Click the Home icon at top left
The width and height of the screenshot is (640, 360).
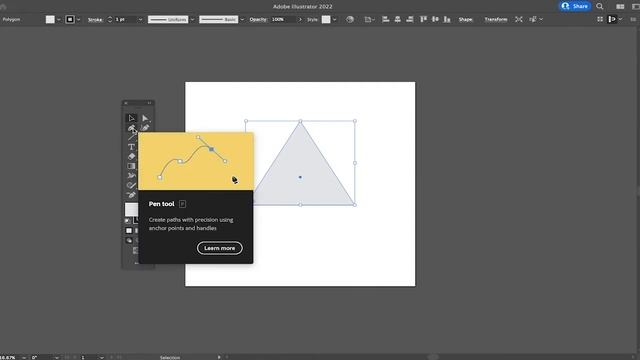tap(3, 7)
